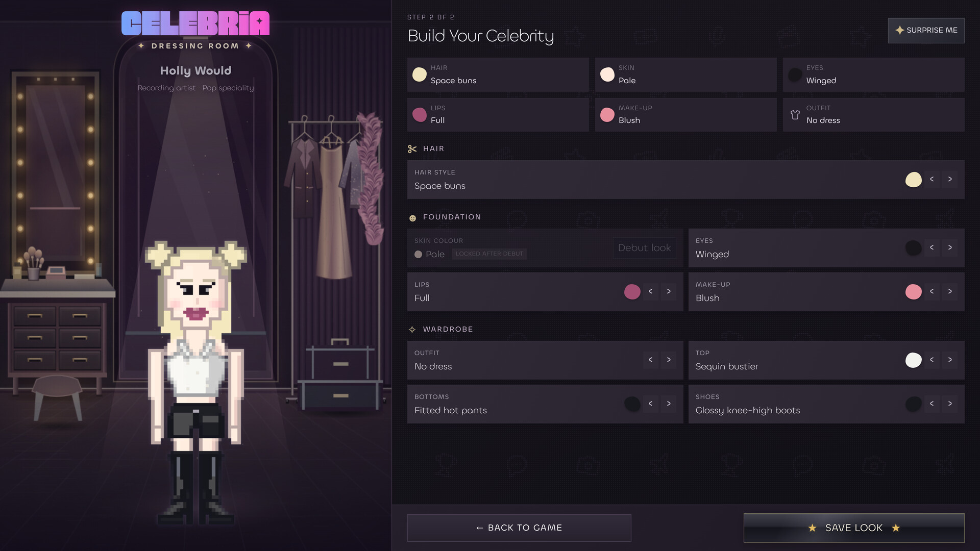
Task: Select the Make-up summary card
Action: (685, 115)
